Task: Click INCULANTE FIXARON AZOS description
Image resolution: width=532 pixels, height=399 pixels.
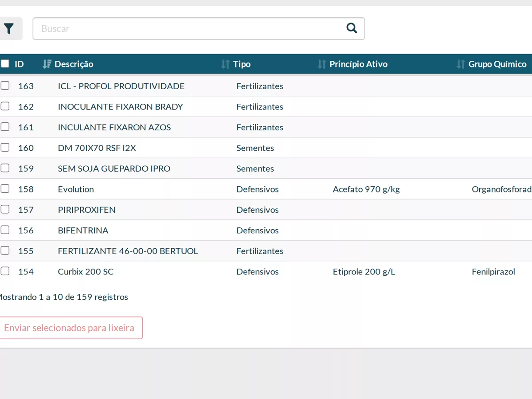Action: (114, 127)
